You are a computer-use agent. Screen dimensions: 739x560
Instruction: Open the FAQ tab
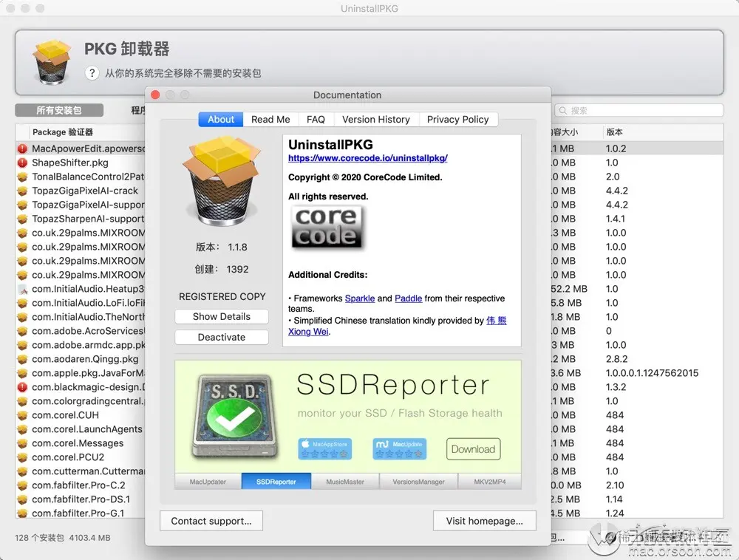[316, 120]
